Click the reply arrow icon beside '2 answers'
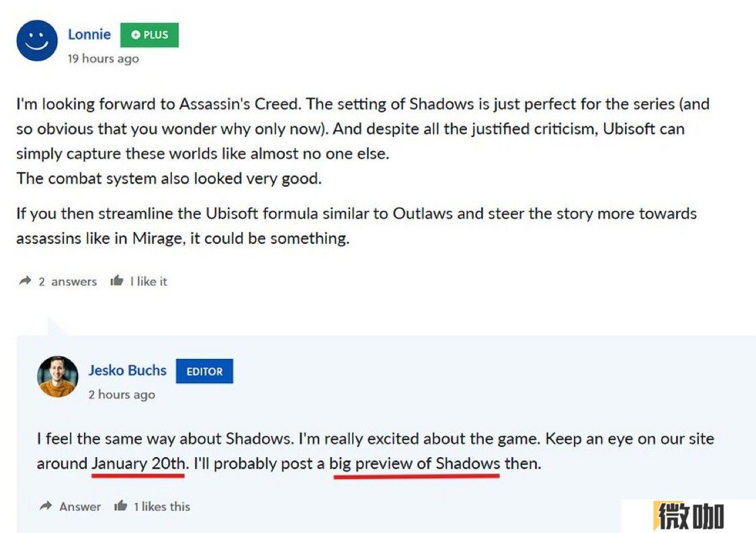The image size is (756, 533). coord(25,281)
